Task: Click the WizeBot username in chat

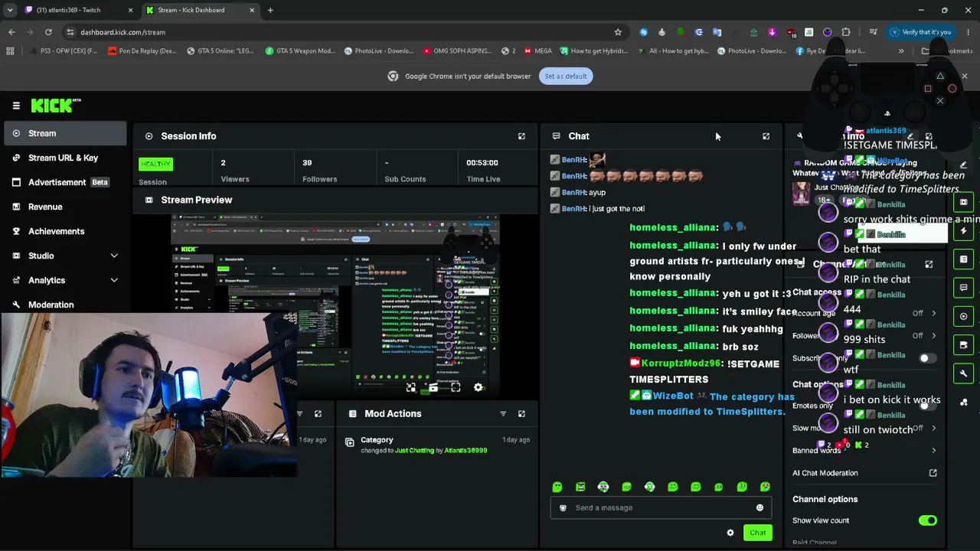Action: click(673, 396)
